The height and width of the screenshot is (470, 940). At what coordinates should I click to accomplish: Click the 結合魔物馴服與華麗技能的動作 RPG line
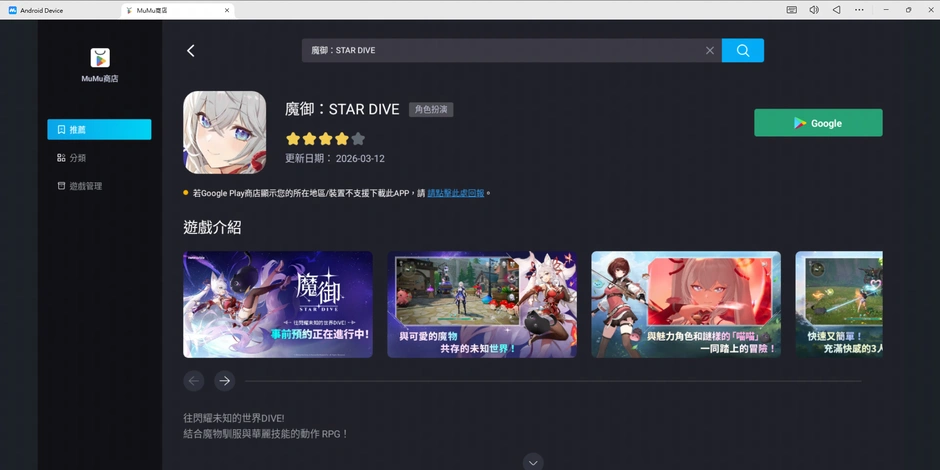266,433
